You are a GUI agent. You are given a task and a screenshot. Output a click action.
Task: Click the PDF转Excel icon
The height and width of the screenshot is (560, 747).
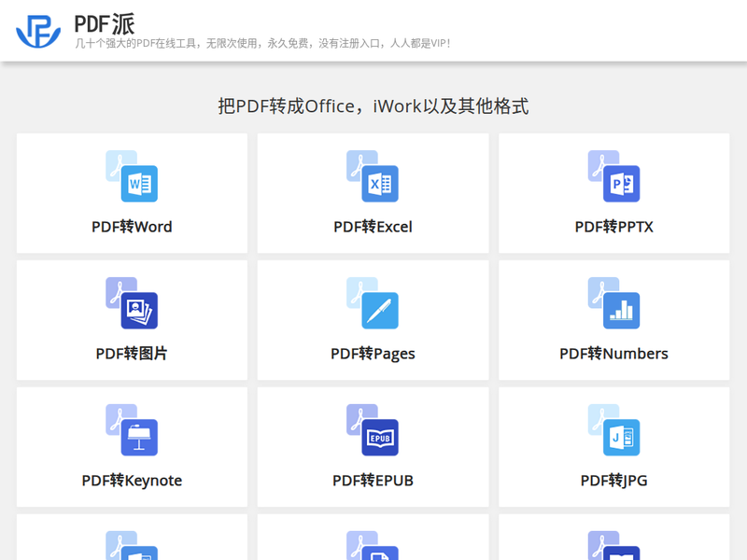click(373, 176)
